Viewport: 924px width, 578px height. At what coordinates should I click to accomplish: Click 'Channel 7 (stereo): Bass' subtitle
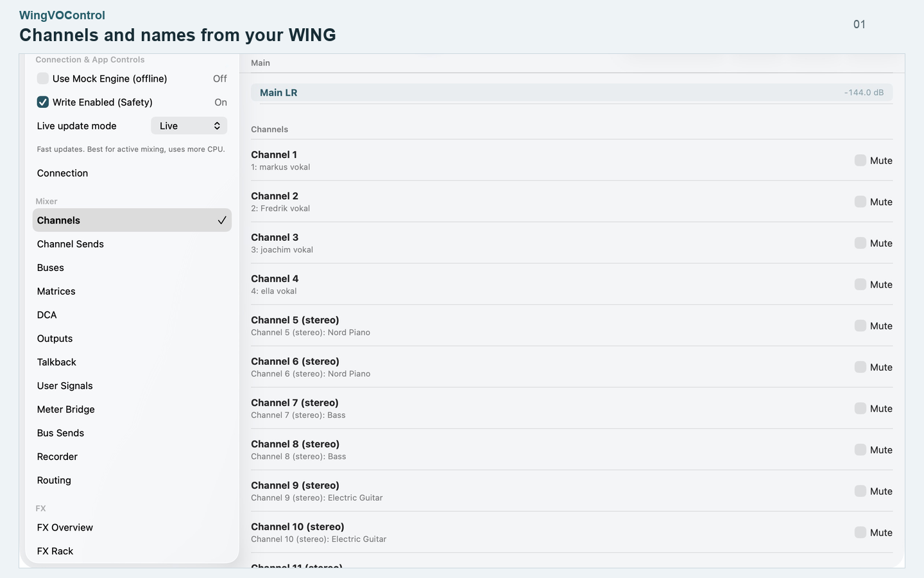[x=298, y=416]
